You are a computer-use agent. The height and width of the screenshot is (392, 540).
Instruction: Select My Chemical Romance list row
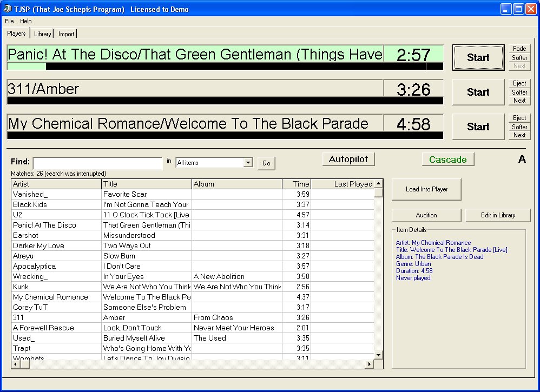coord(193,297)
